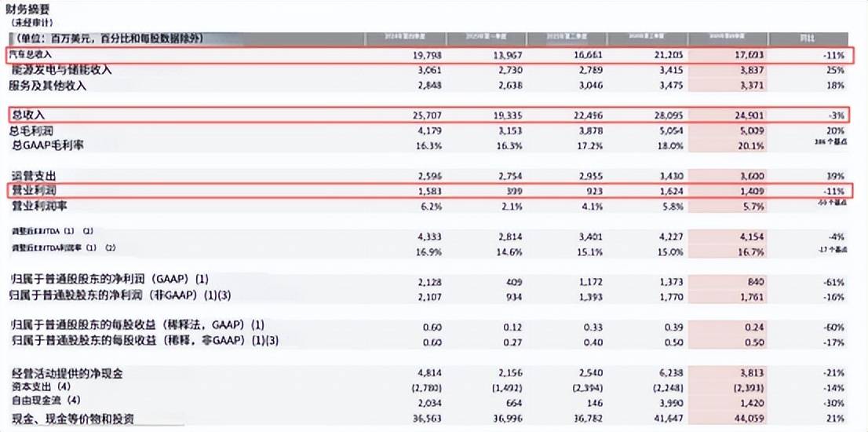Viewport: 868px width, 432px height.
Task: Click the 现金、现金等价物和投资 row label
Action: pos(72,419)
